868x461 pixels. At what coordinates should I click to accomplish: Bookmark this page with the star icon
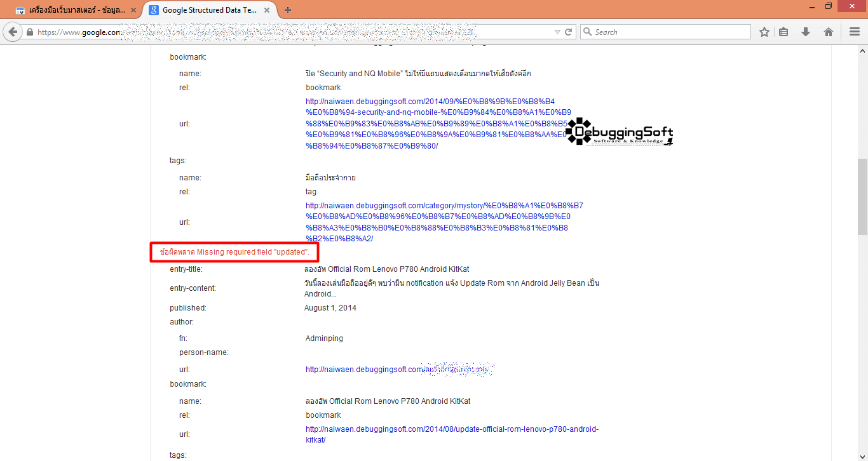764,32
